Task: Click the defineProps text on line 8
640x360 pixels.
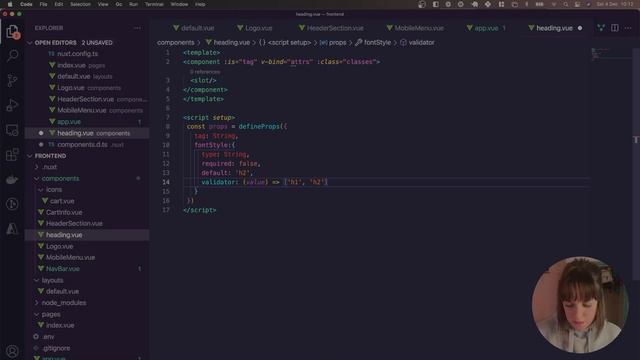Action: click(x=259, y=127)
